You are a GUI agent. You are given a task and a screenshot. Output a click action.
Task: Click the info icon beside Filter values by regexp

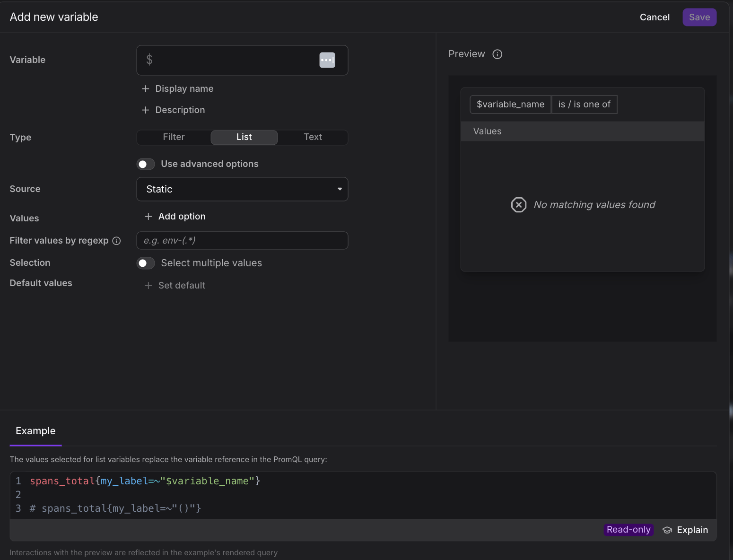point(116,241)
